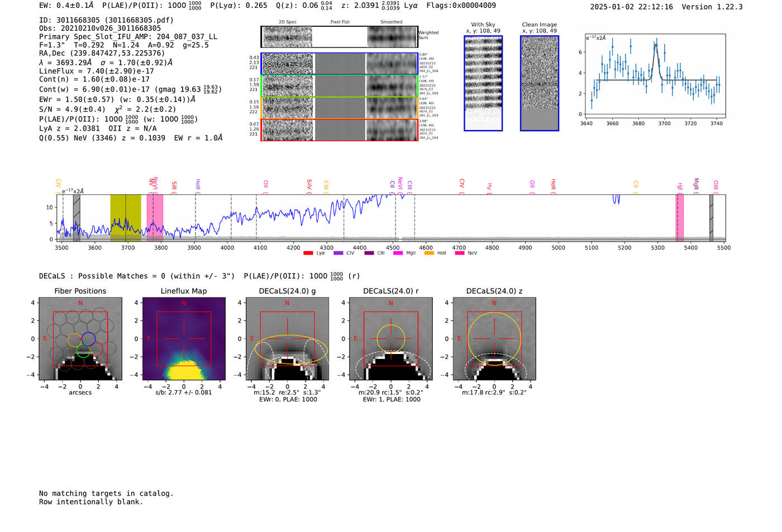
Task: Click the red Lyα legend swatch
Action: 308,253
